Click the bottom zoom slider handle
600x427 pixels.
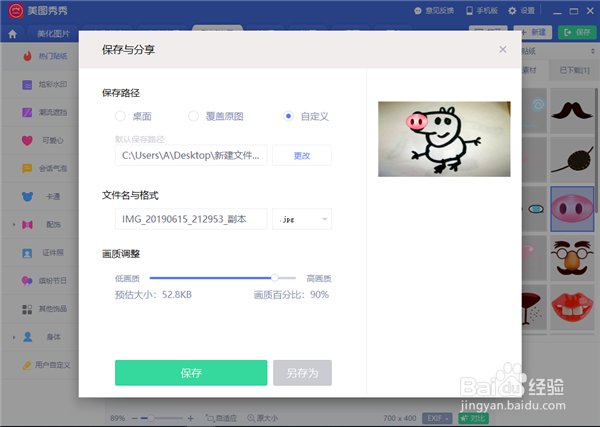[x=151, y=418]
